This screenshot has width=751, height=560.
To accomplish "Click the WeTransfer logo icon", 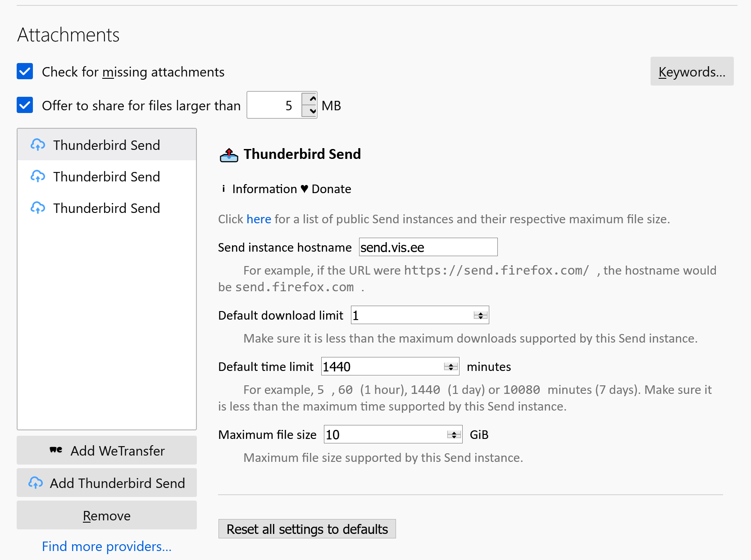I will click(x=56, y=450).
